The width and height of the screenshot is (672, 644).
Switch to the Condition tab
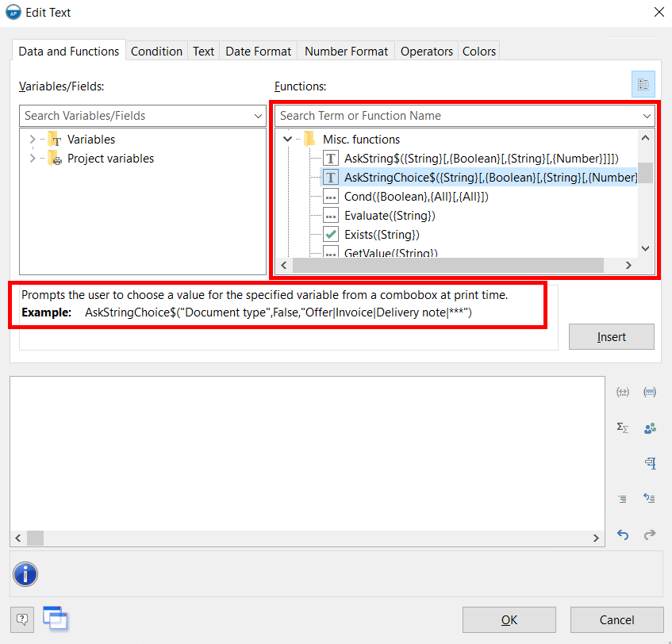pyautogui.click(x=156, y=52)
